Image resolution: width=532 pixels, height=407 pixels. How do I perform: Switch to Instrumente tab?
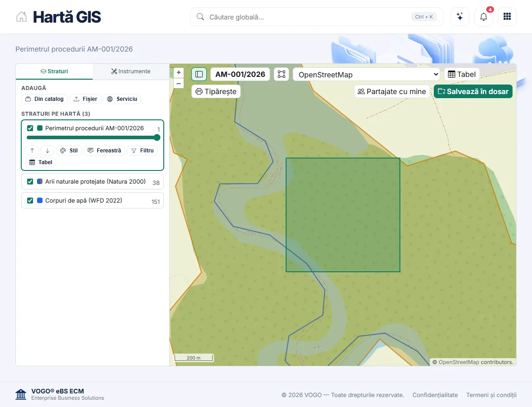coord(131,71)
